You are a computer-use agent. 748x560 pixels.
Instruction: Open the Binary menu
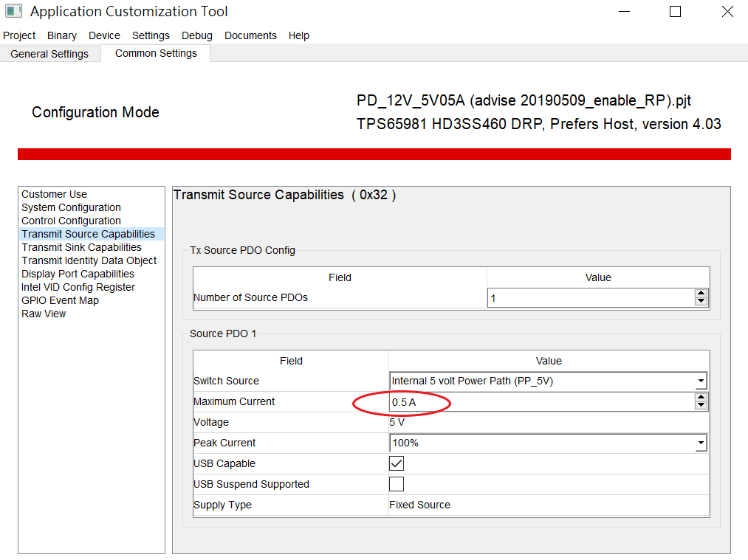click(x=61, y=35)
